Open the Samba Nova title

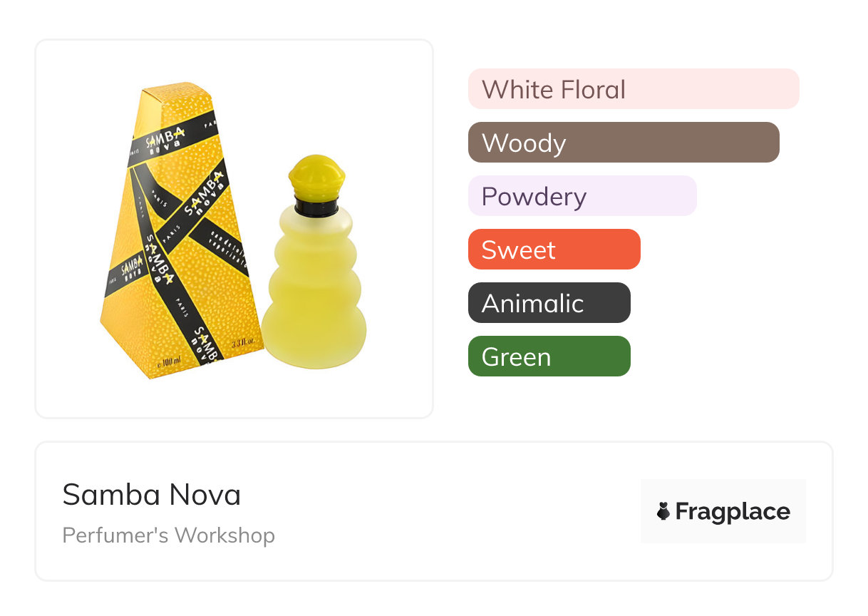[152, 495]
